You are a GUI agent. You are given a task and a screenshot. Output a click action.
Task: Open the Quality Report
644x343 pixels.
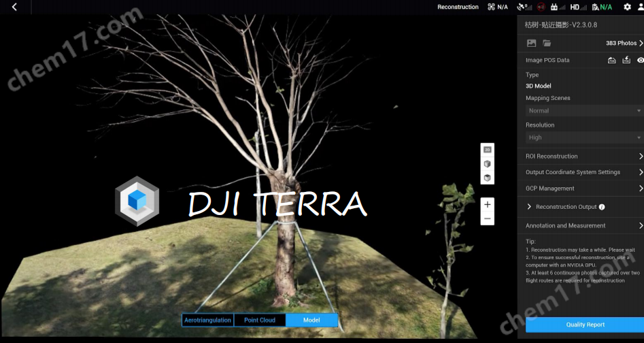tap(585, 325)
